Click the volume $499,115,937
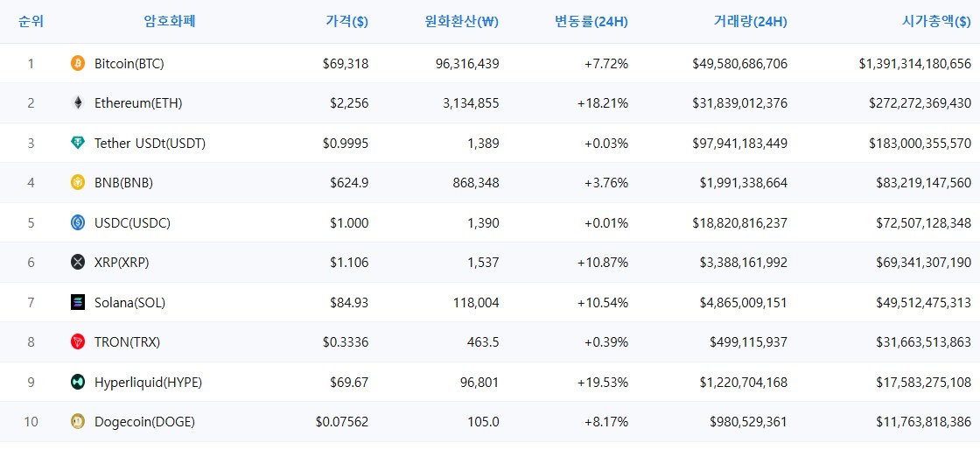The width and height of the screenshot is (980, 450). pos(749,342)
